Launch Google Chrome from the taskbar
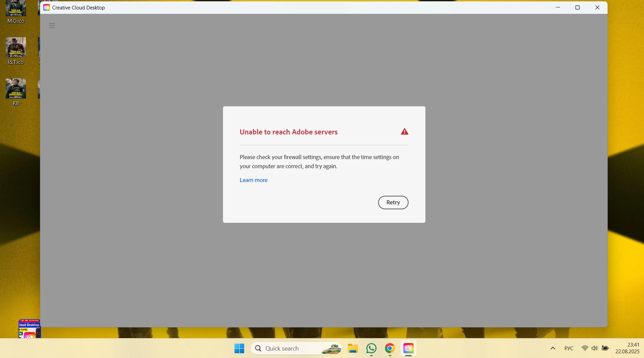Image resolution: width=644 pixels, height=358 pixels. [x=390, y=348]
